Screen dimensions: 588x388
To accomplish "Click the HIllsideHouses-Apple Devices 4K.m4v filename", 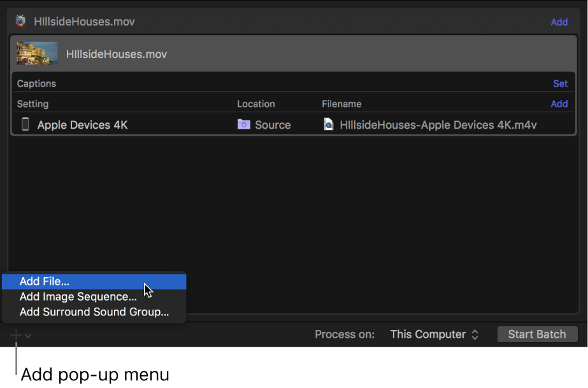I will (x=438, y=125).
